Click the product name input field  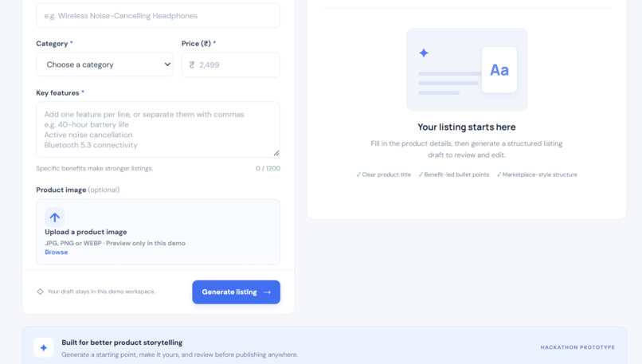tap(158, 16)
